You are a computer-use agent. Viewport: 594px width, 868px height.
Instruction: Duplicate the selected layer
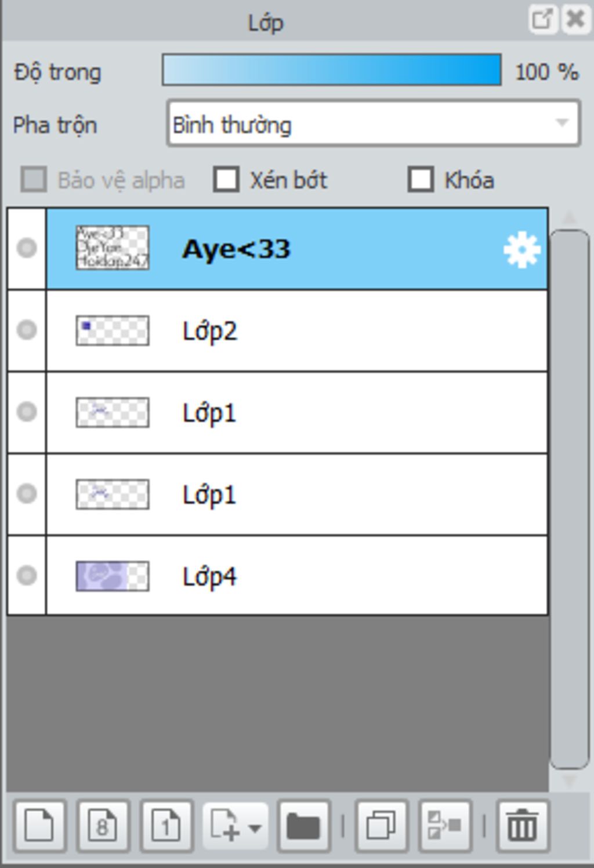[382, 826]
